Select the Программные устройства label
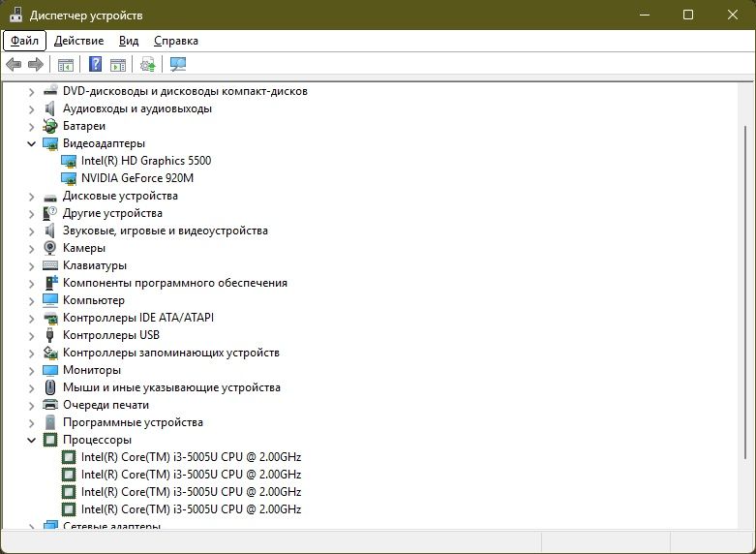756x554 pixels. (x=133, y=422)
